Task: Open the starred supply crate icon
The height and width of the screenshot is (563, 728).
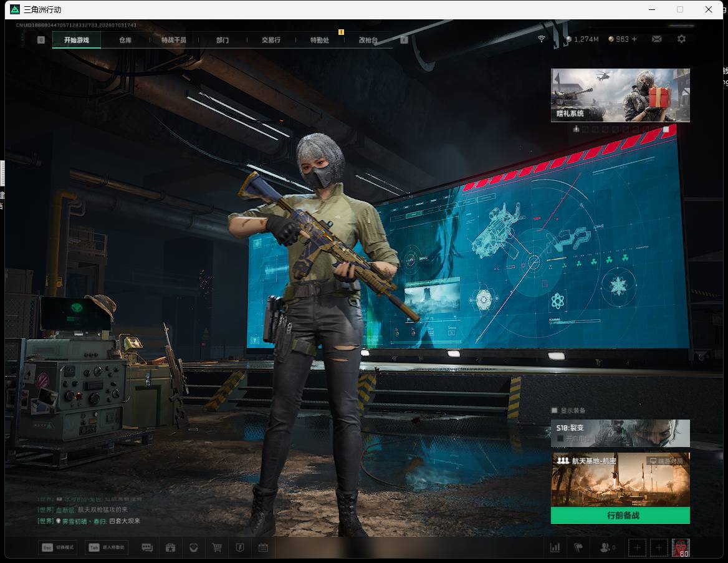Action: tap(170, 547)
